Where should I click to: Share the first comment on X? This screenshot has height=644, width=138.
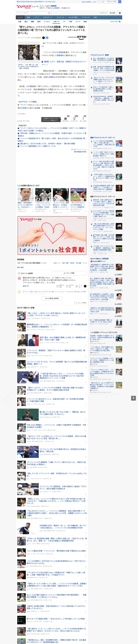(x=85, y=286)
